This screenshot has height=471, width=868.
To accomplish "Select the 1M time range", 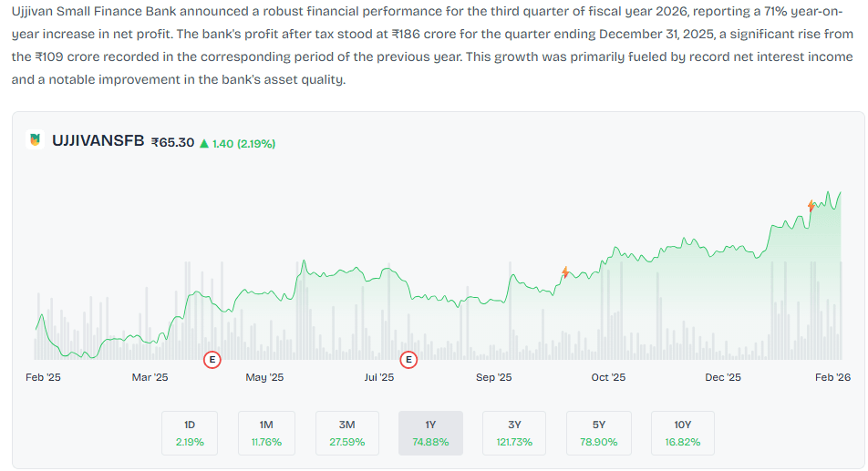I will pos(266,433).
